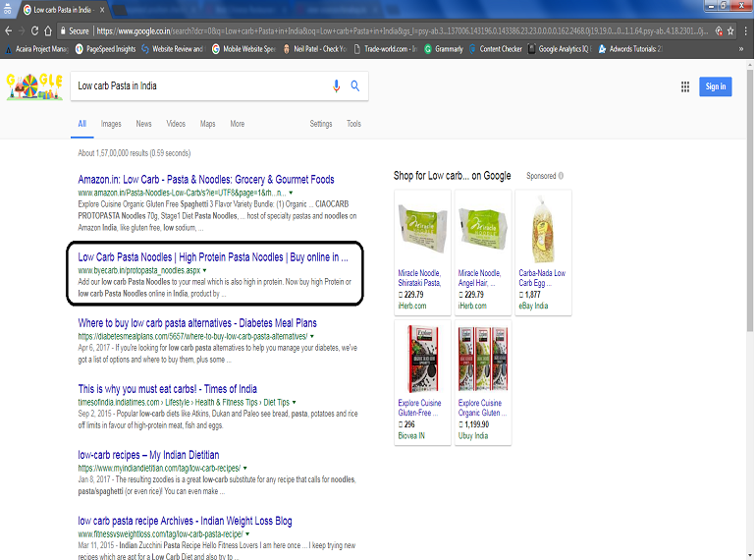Open Where to buy low carb pasta alternatives
Image resolution: width=756 pixels, height=560 pixels.
(197, 323)
